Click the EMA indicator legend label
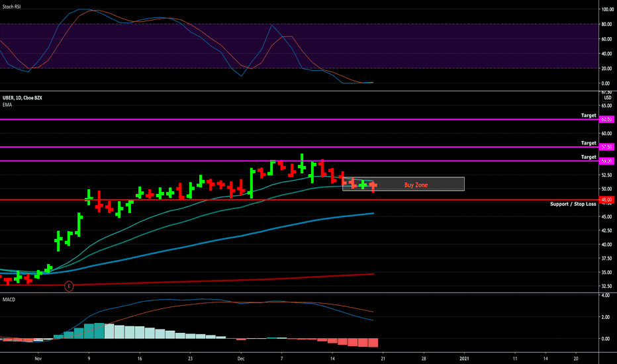Screen dimensions: 617x364 [x=7, y=105]
